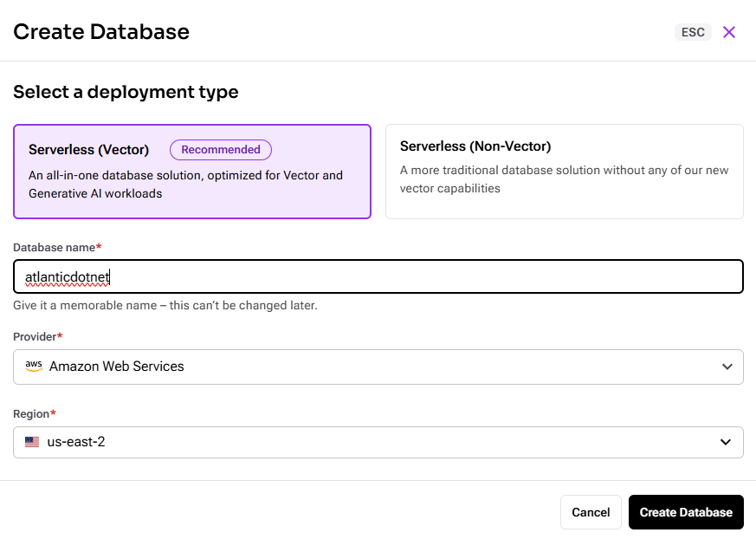Click the Database name input field
The image size is (756, 539).
(378, 277)
